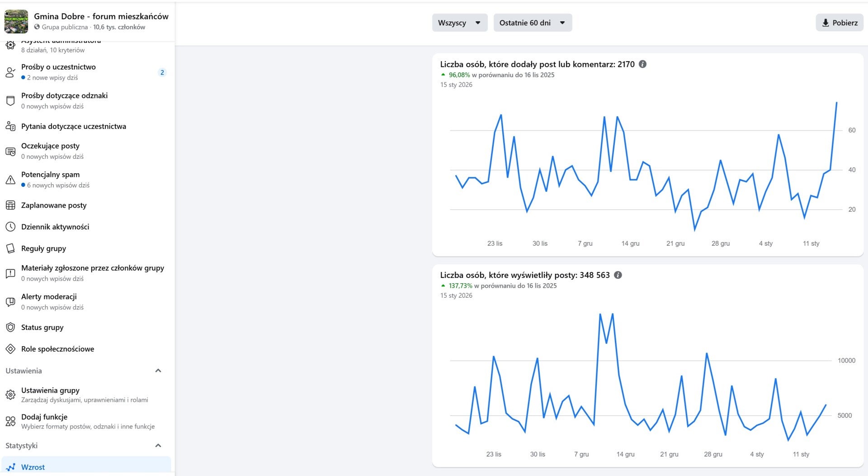This screenshot has width=868, height=476.
Task: Click info icon beside post or comment count
Action: point(642,64)
